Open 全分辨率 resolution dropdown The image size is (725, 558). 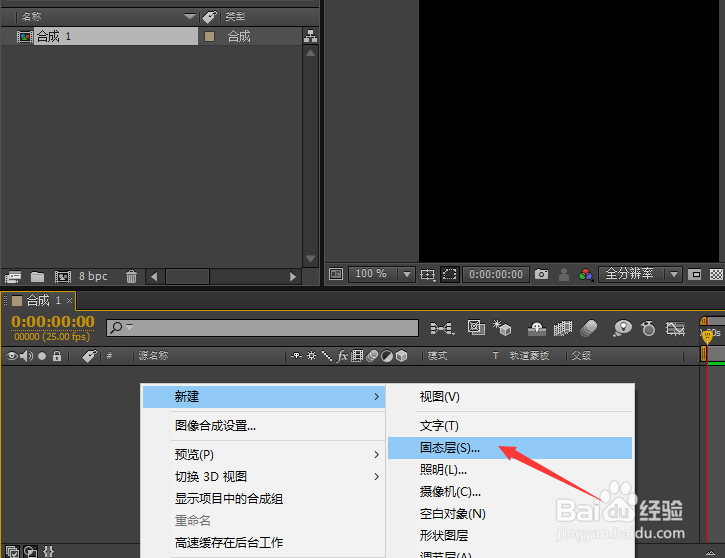[x=640, y=274]
